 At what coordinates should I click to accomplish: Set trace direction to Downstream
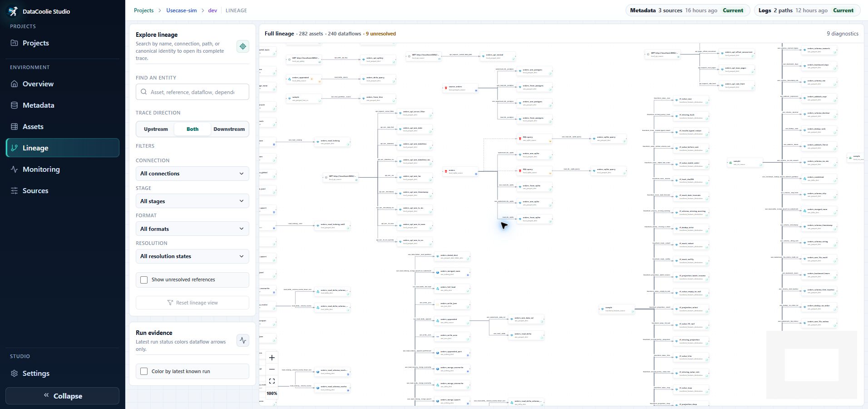tap(229, 129)
